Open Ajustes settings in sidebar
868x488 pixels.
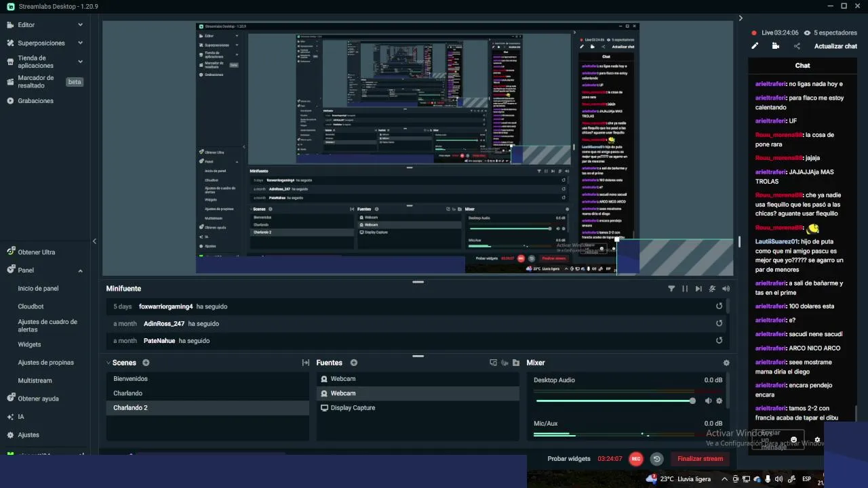[x=28, y=435]
